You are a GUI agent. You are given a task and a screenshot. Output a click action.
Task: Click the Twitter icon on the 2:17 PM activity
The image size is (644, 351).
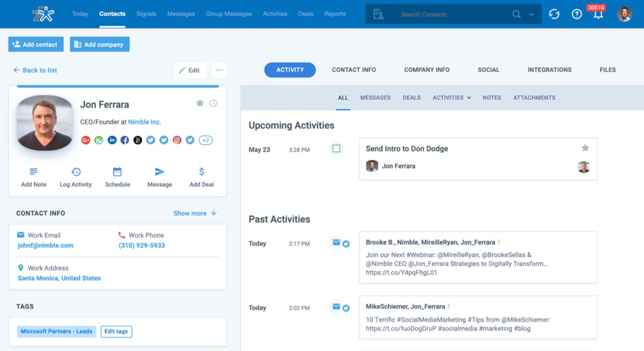(346, 244)
